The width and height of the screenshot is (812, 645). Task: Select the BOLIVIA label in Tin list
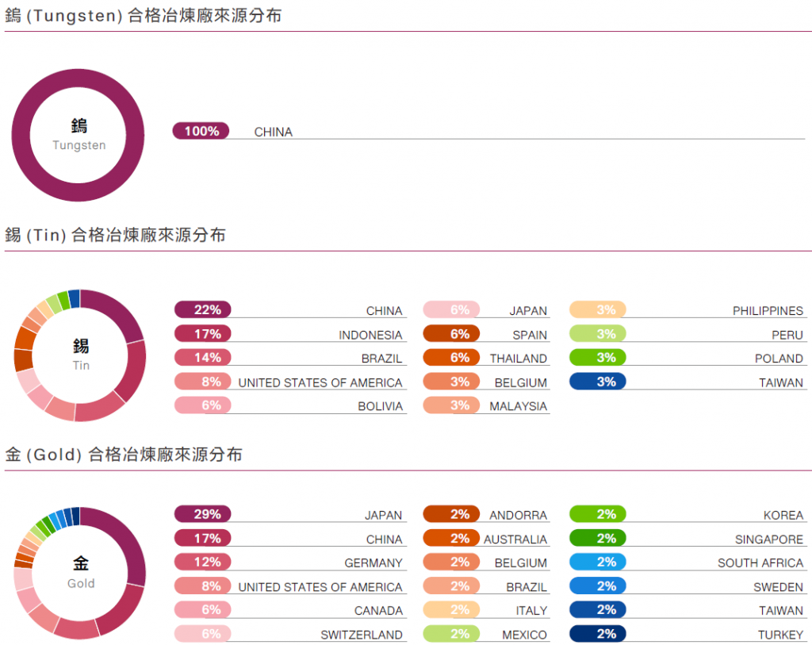(x=380, y=407)
